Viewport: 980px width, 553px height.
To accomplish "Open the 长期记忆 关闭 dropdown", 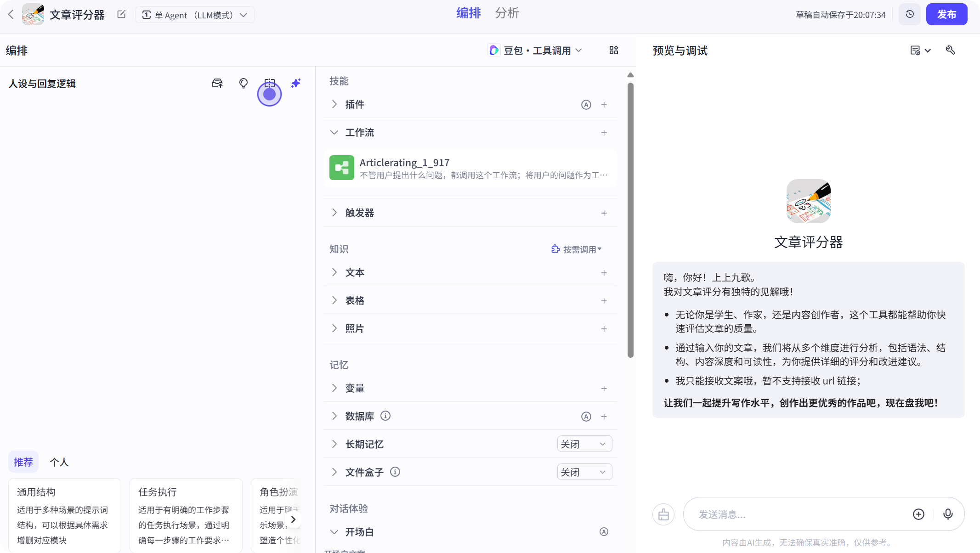I will point(584,444).
